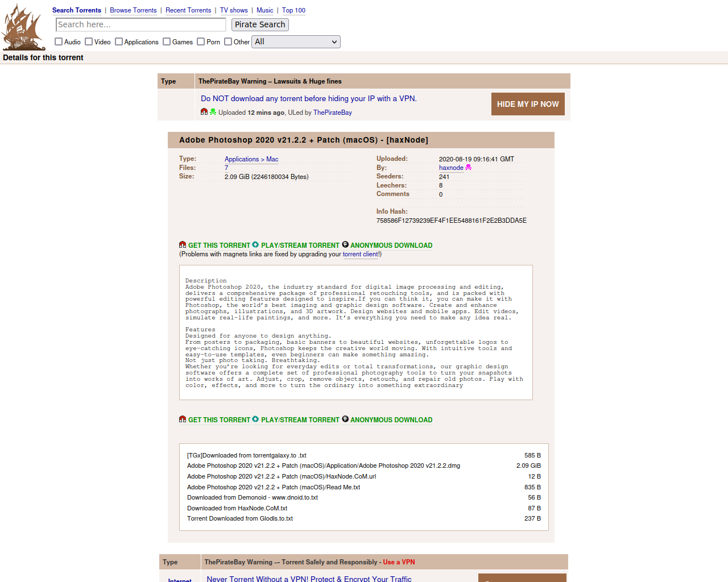Viewport: 728px width, 582px height.
Task: Click the anonymous mask icon below the Description box
Action: (345, 419)
